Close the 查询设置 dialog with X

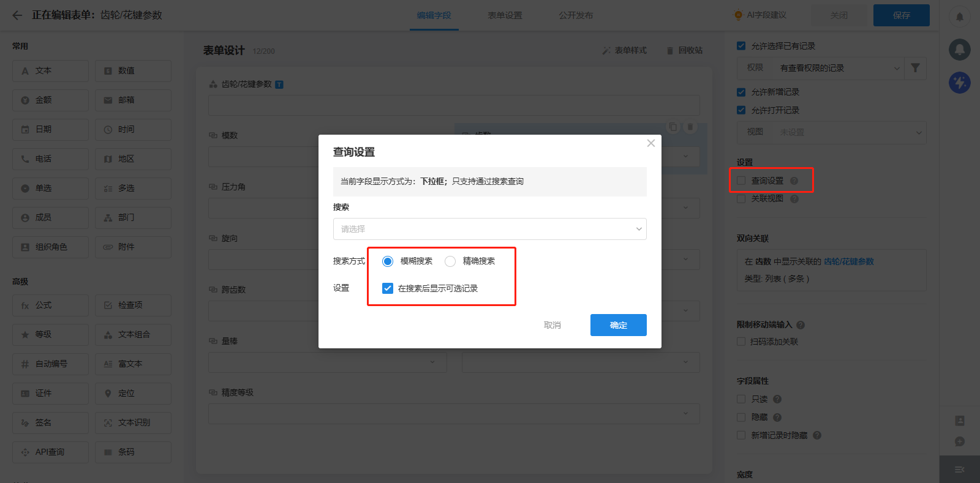click(650, 143)
